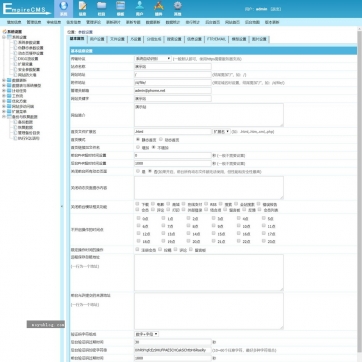
Task: Open the 插件 plugin icon in top navigation
Action: [x=159, y=9]
